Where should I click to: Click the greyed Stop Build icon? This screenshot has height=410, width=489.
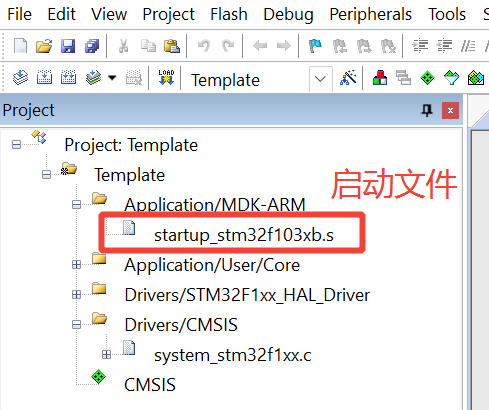[134, 77]
